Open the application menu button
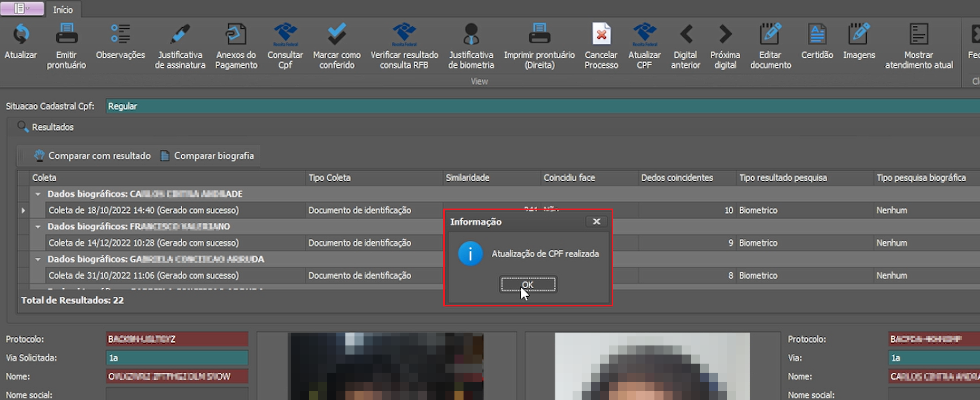 coord(22,9)
